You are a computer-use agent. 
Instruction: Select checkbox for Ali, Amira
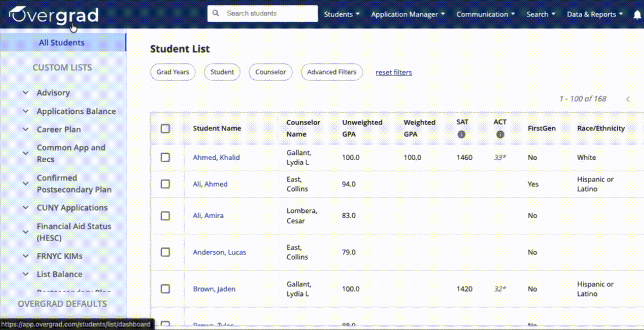166,216
